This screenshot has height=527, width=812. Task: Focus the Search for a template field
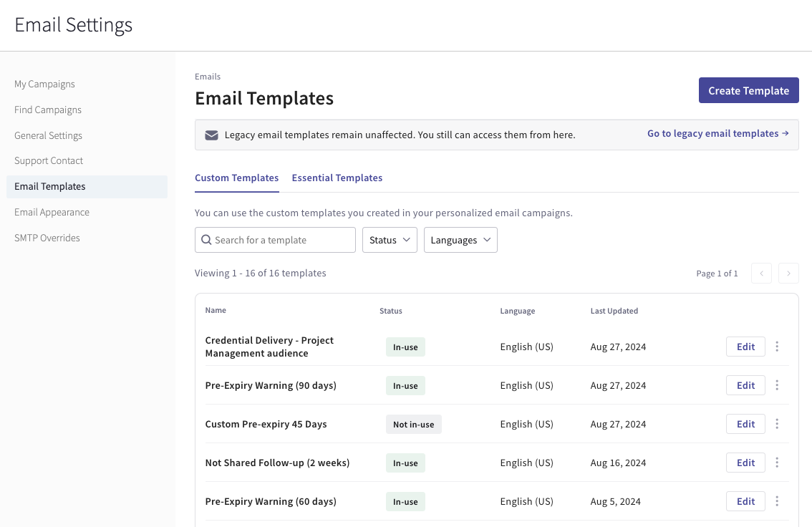coord(275,240)
